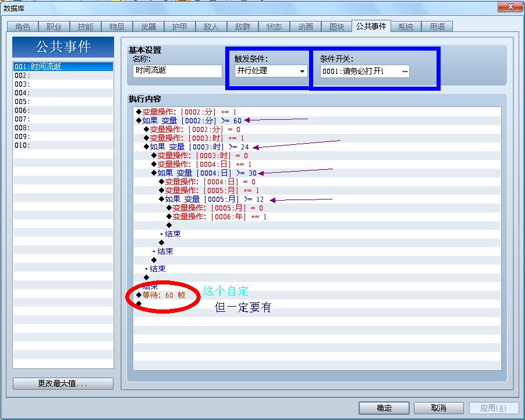Click the 名称 input field containing 时间流逝

(x=178, y=71)
